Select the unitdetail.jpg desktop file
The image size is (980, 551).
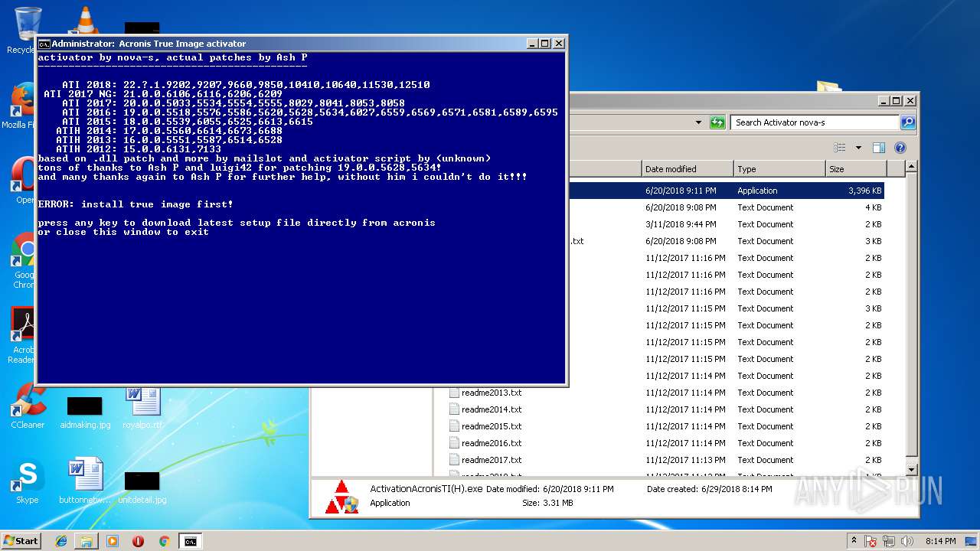[x=142, y=487]
